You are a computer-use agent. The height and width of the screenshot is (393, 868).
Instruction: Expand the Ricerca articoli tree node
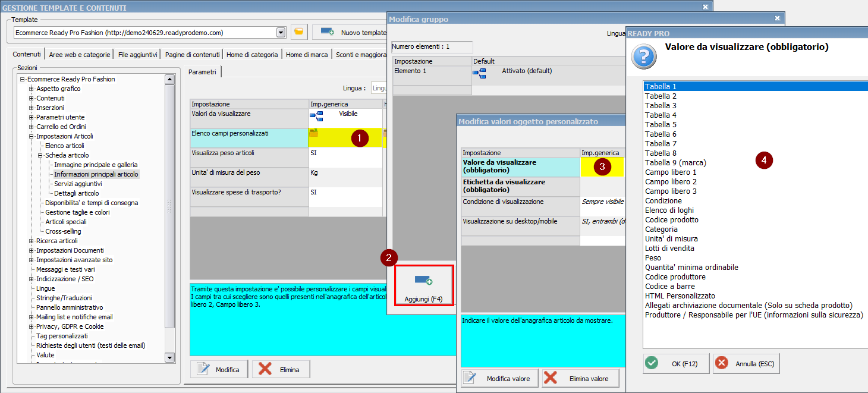[x=32, y=241]
